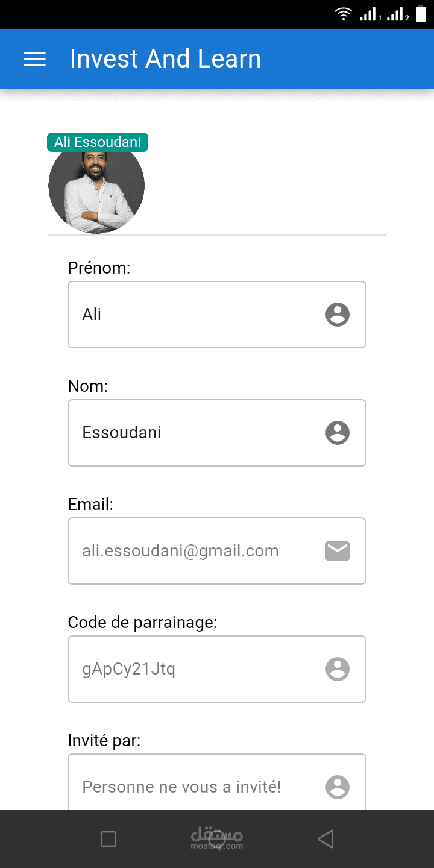Open the hamburger navigation menu
434x868 pixels.
click(34, 59)
